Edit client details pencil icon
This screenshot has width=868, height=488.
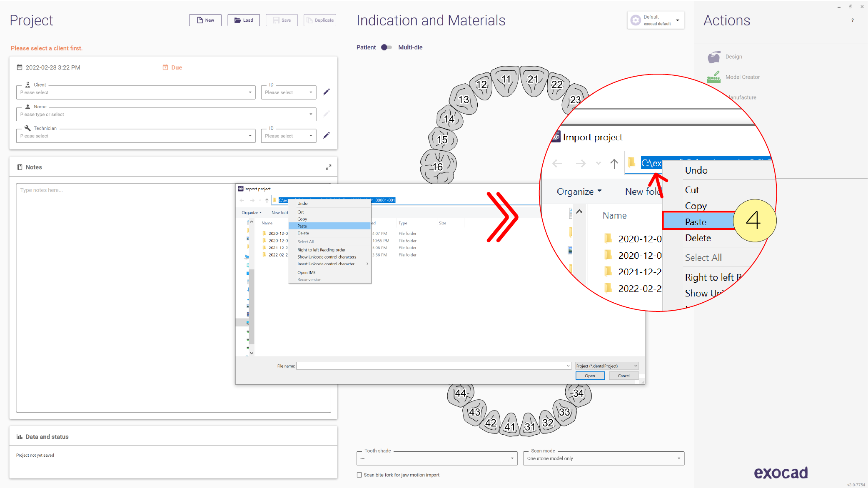coord(327,92)
